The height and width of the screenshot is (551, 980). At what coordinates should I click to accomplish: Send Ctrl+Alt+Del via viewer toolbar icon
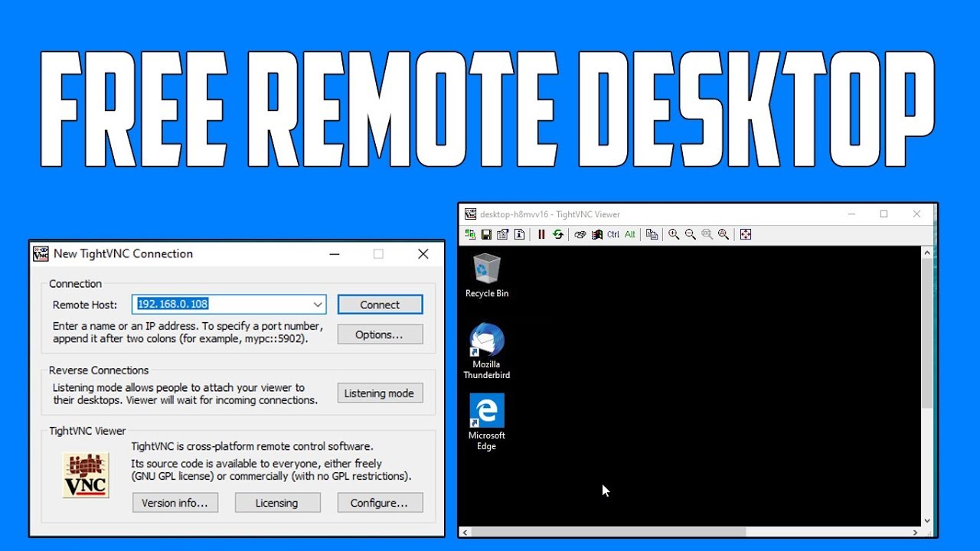coord(580,234)
